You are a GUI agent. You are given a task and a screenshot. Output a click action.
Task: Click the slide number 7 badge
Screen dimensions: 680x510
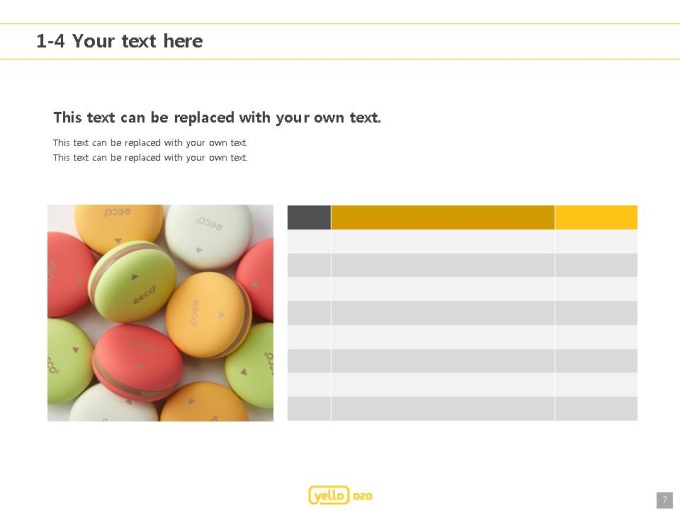coord(665,500)
